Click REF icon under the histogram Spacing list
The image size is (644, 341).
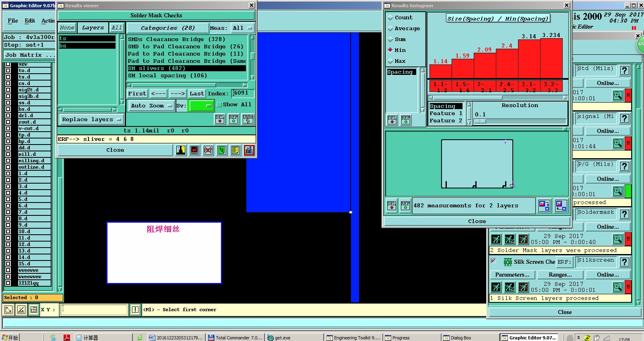406,120
